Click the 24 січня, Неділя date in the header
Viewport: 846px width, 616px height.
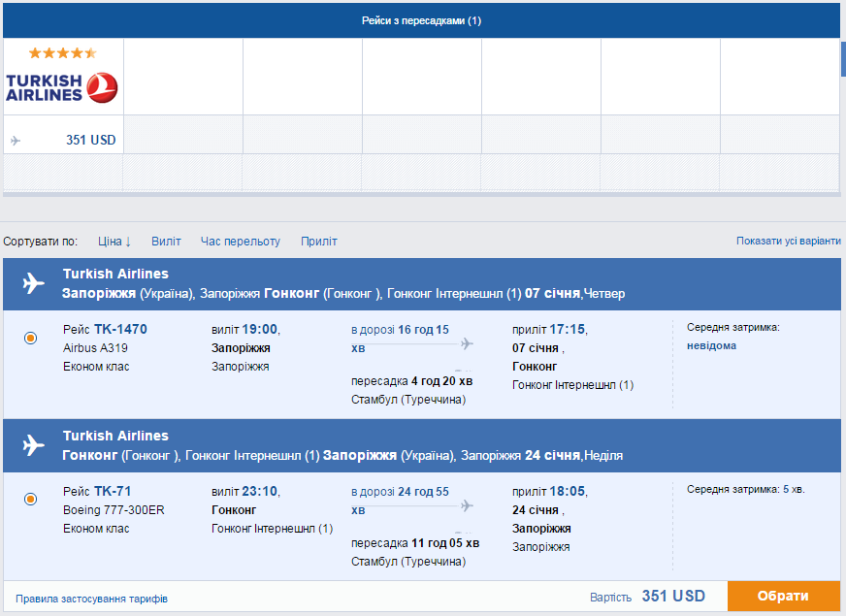(x=573, y=455)
